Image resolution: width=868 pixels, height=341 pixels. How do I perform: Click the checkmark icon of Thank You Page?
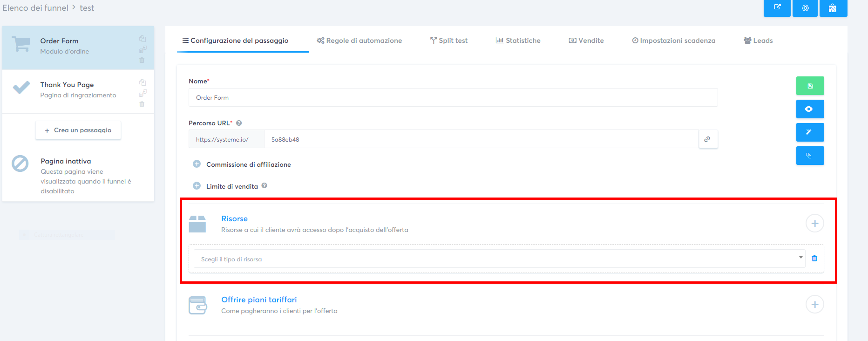21,87
